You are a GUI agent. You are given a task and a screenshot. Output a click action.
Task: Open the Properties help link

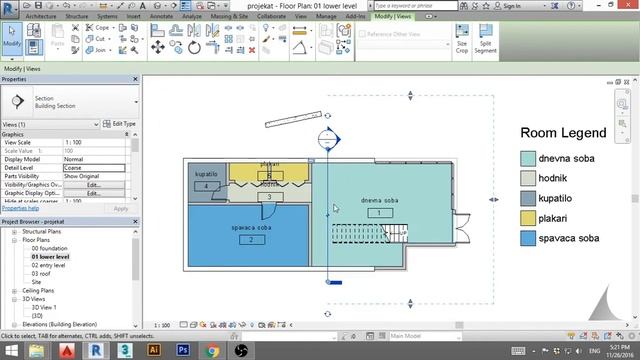(x=20, y=208)
